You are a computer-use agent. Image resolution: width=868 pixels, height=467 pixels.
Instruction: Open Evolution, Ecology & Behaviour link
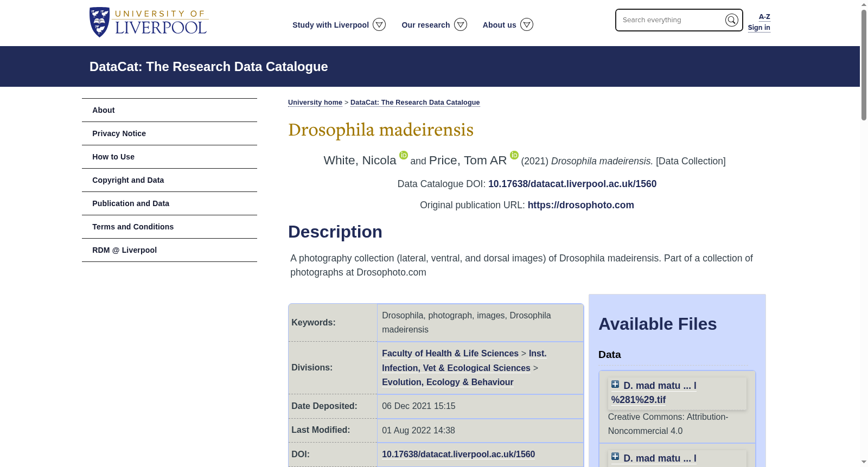448,382
